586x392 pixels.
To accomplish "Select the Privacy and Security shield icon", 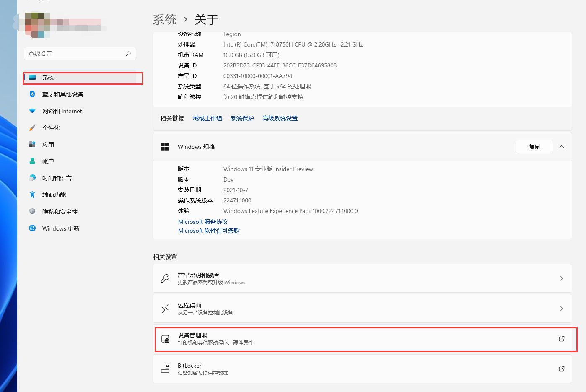I will tap(32, 212).
